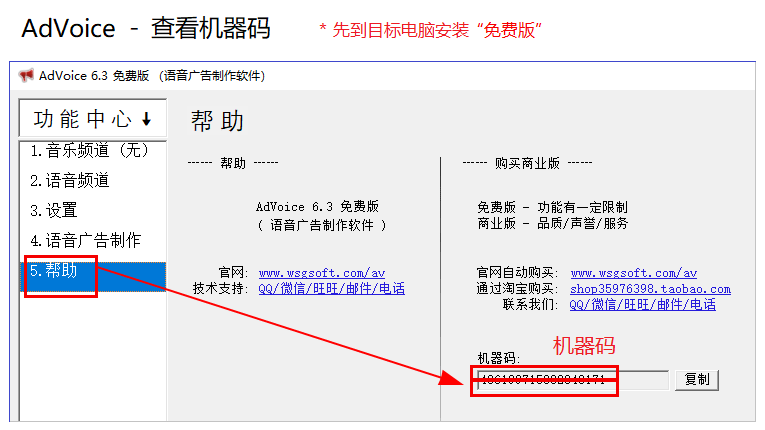Select 5.帮助 in the sidebar

pyautogui.click(x=93, y=276)
